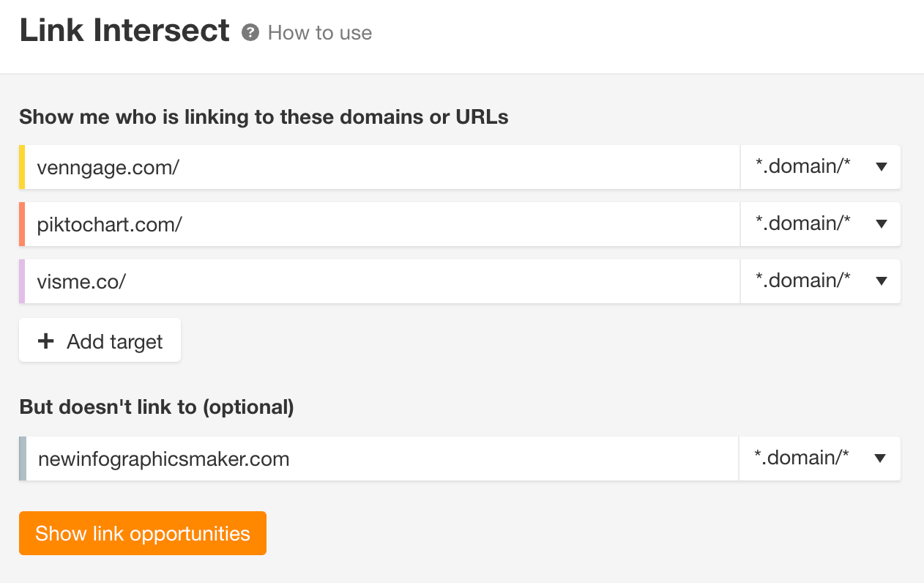Open the mode dropdown for newinfographicsmaker.com
The width and height of the screenshot is (924, 583).
click(x=819, y=458)
